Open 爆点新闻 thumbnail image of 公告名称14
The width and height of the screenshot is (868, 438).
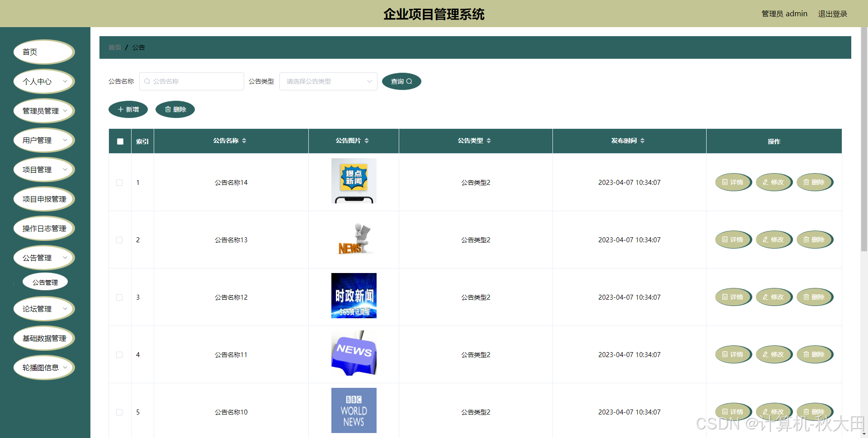coord(354,181)
